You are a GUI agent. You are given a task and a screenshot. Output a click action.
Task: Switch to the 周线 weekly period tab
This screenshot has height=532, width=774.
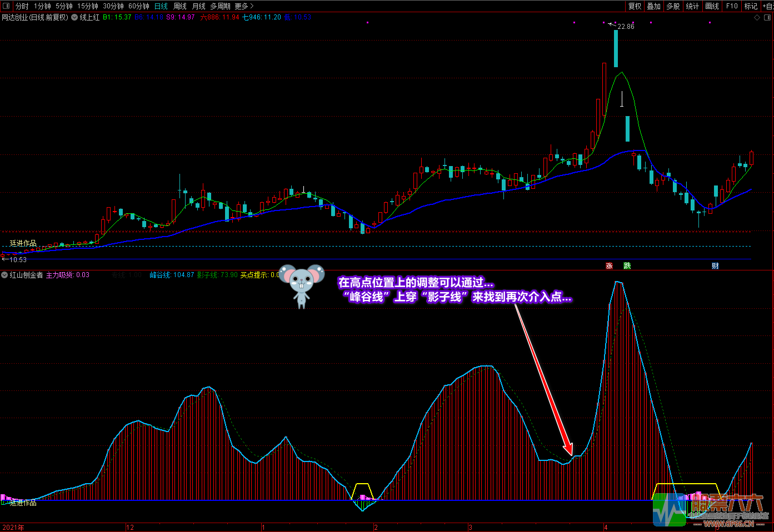pyautogui.click(x=180, y=6)
